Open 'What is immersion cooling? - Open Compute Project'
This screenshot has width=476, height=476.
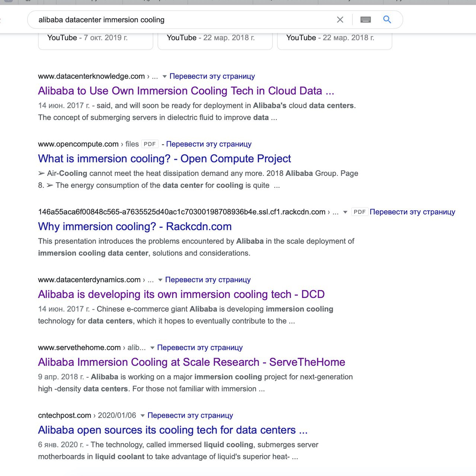point(164,159)
